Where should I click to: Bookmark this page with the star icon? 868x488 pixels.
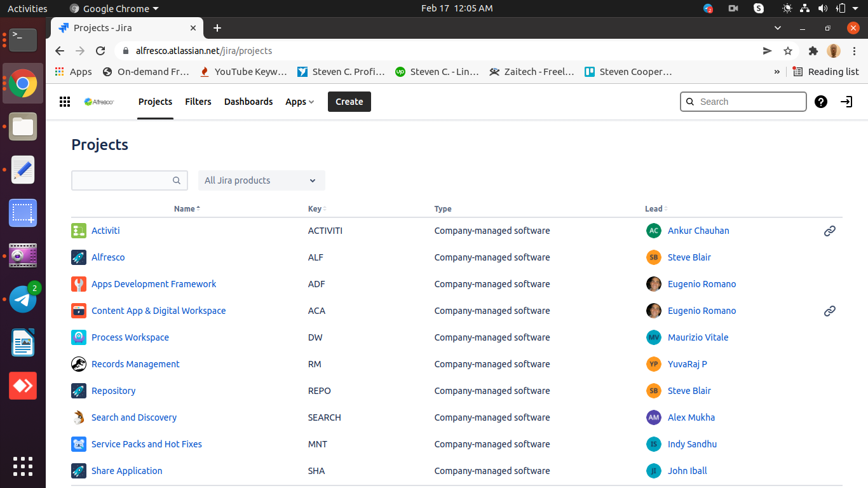click(788, 51)
